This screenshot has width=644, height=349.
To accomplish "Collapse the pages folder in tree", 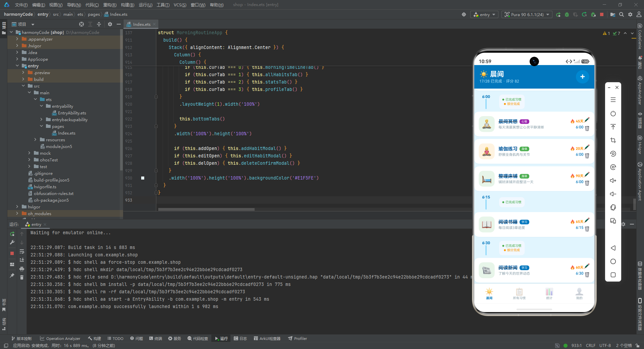I will [41, 126].
